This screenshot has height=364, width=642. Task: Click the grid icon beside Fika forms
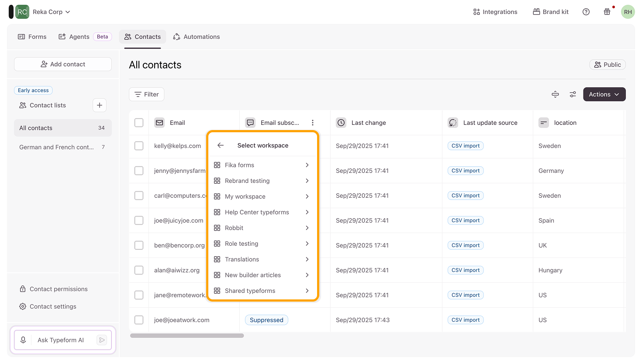217,165
